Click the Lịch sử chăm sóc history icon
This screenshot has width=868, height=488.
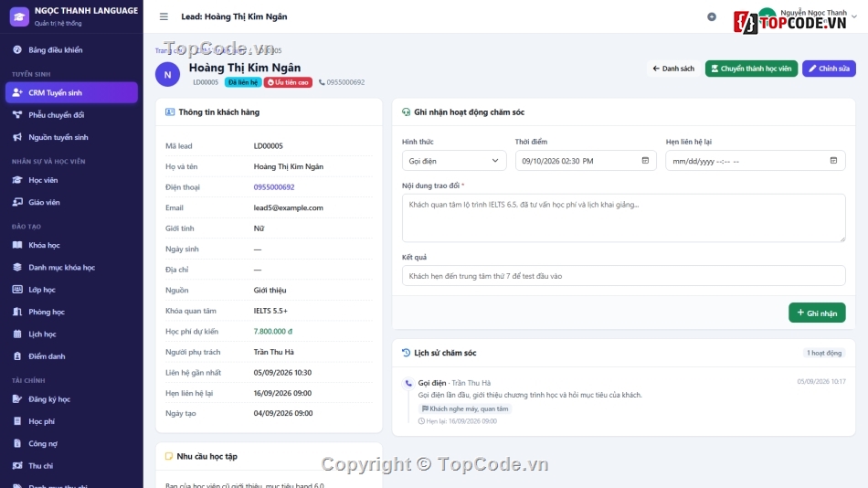tap(407, 353)
